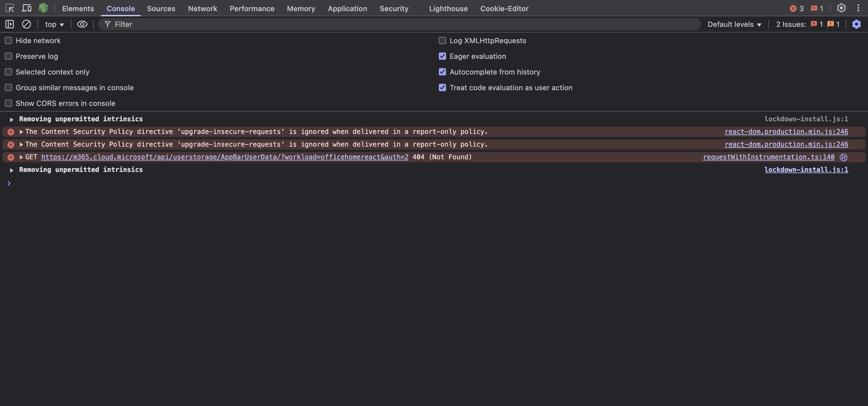The width and height of the screenshot is (868, 406).
Task: Create a live expression with the eye icon
Action: [x=82, y=24]
